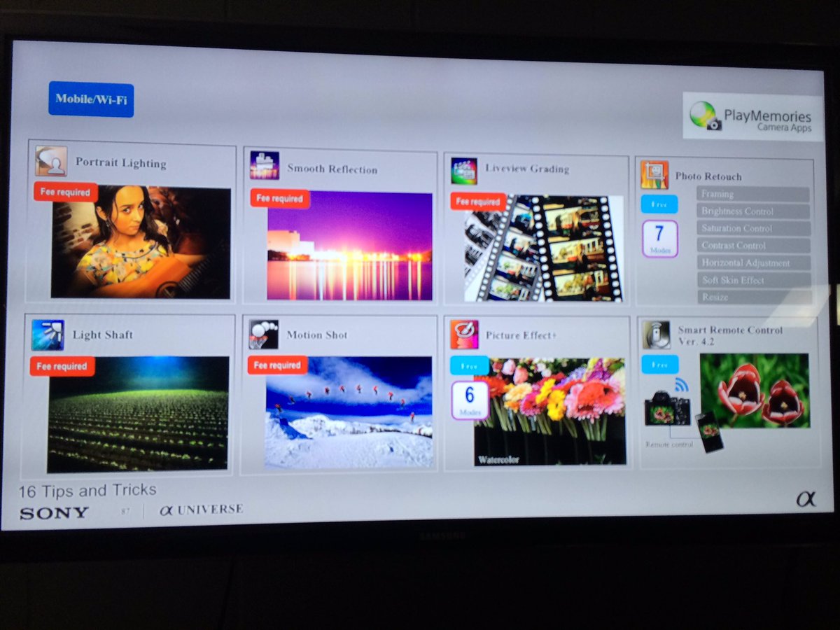Click the Watercolor caption on flower image
The image size is (840, 630).
coord(500,460)
